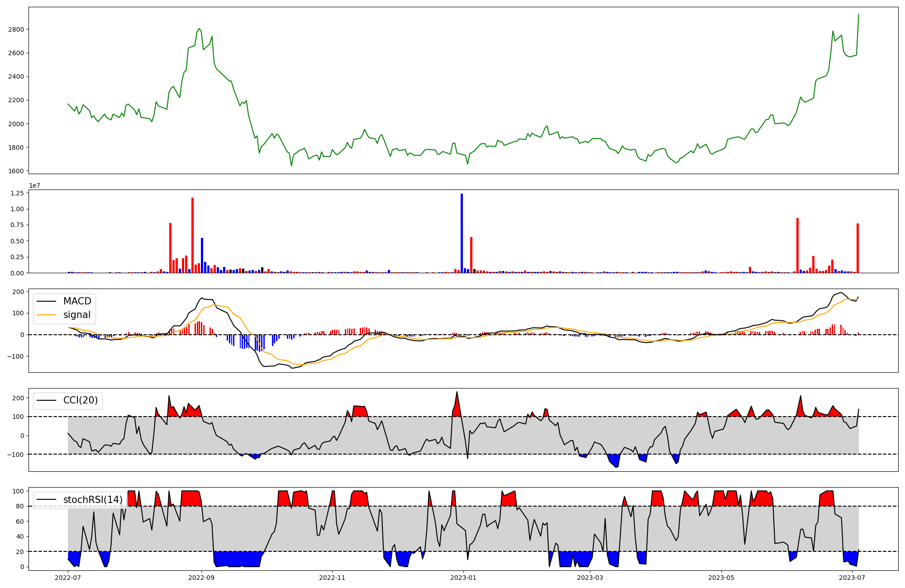The height and width of the screenshot is (588, 905).
Task: Click the 80 stochRSI axis tick label
Action: (20, 506)
